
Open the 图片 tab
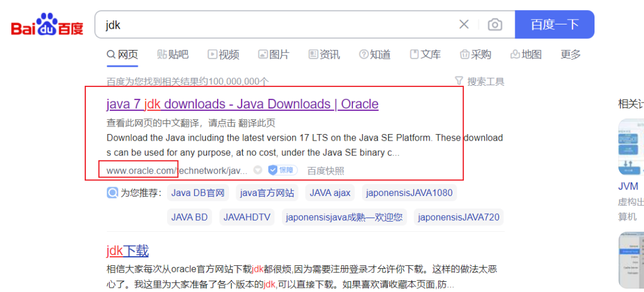(x=274, y=54)
